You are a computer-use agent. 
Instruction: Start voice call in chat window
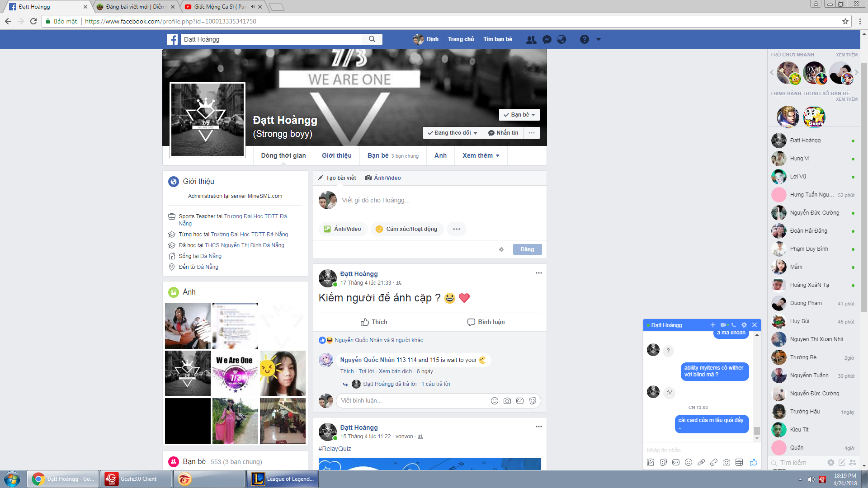[734, 325]
